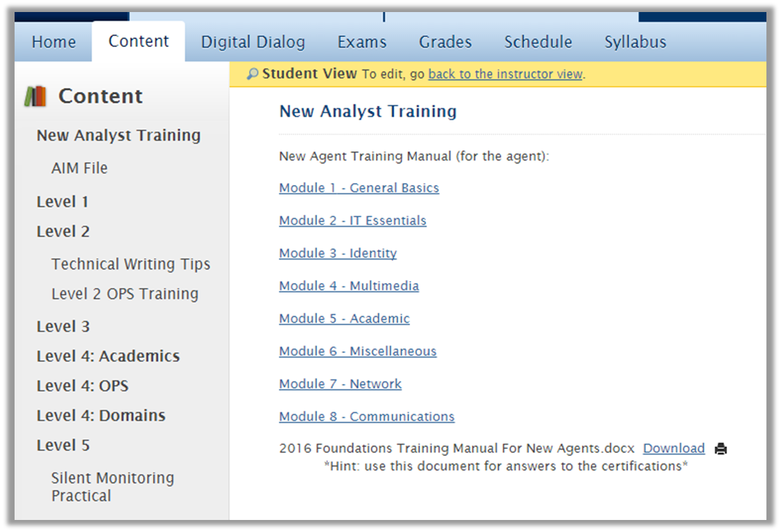Open Module 4 - Multimedia

tap(349, 286)
